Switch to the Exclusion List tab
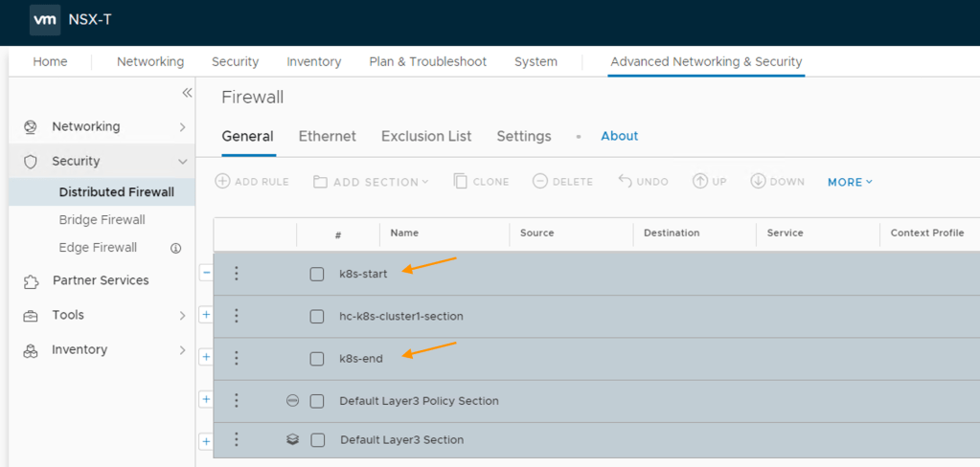 426,136
